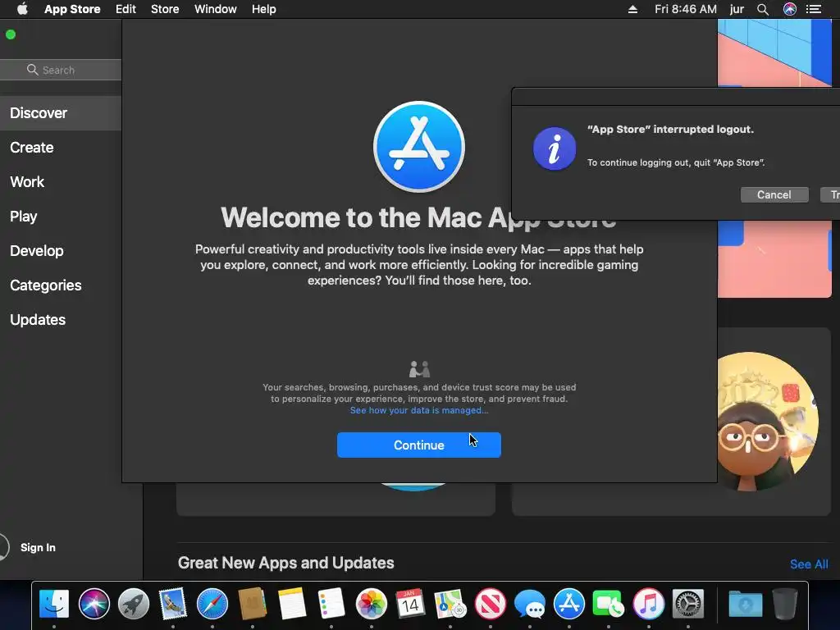Open FaceTime from the Dock
This screenshot has height=630, width=840.
609,604
